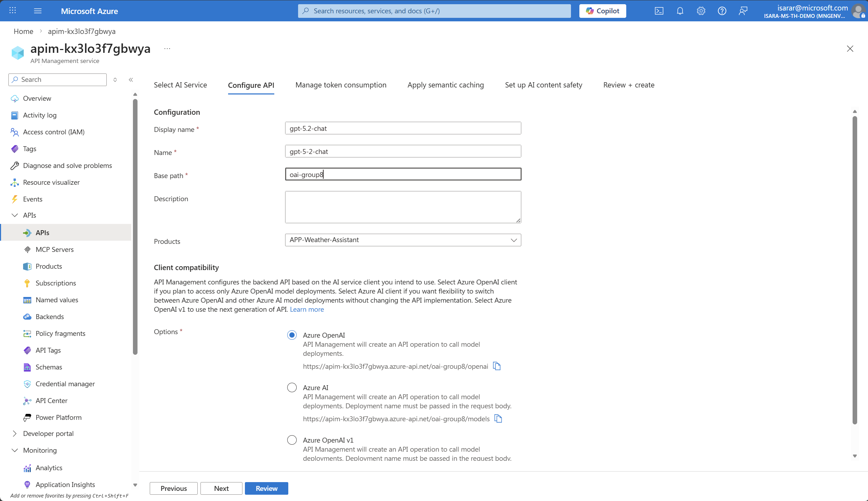Image resolution: width=868 pixels, height=501 pixels.
Task: Click the Previous button
Action: (x=174, y=488)
